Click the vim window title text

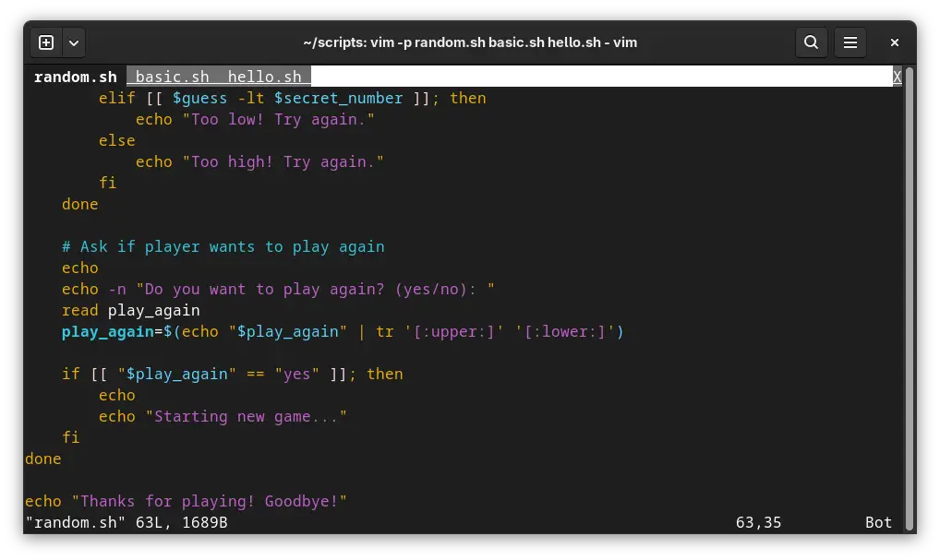click(x=470, y=42)
